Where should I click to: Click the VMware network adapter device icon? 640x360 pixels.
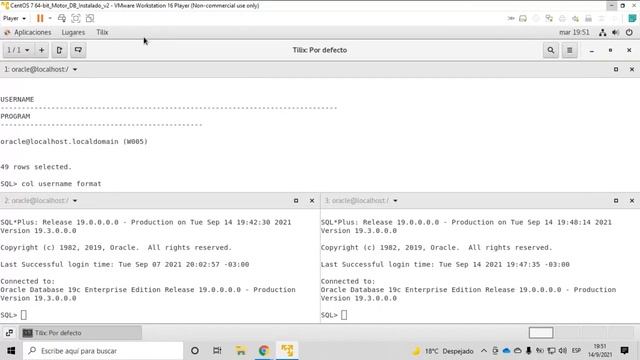click(549, 18)
